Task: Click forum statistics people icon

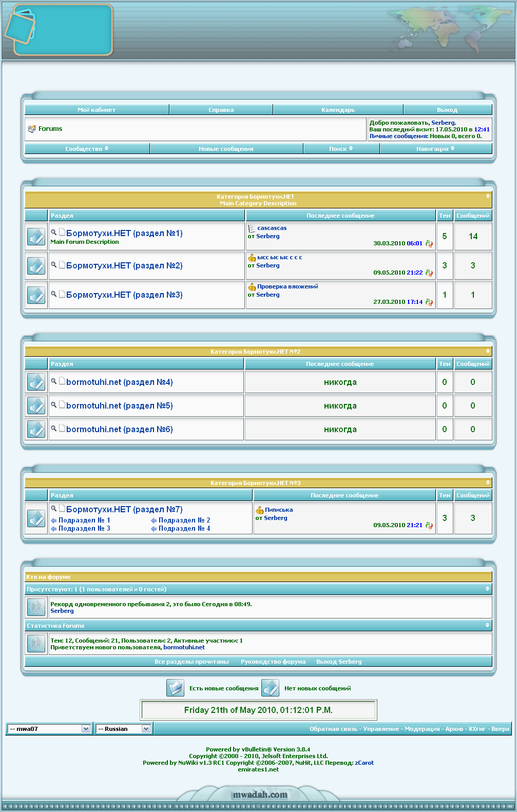Action: click(36, 644)
